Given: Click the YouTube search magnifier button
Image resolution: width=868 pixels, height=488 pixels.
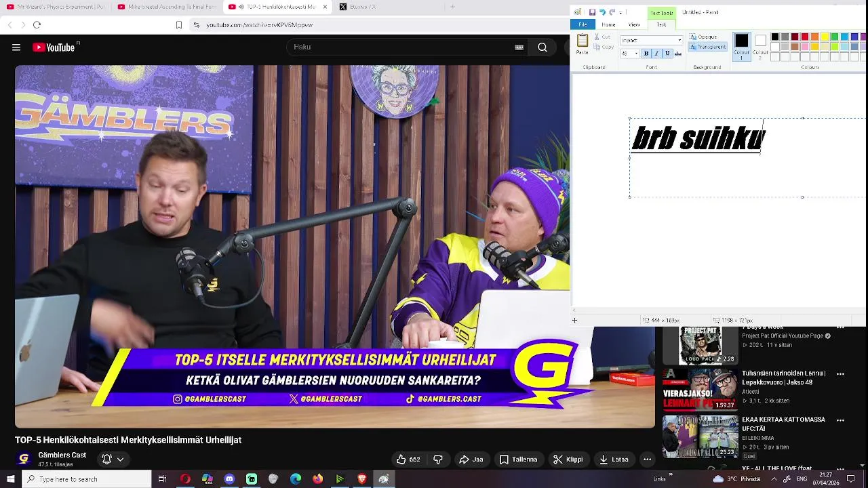Looking at the screenshot, I should [x=542, y=47].
